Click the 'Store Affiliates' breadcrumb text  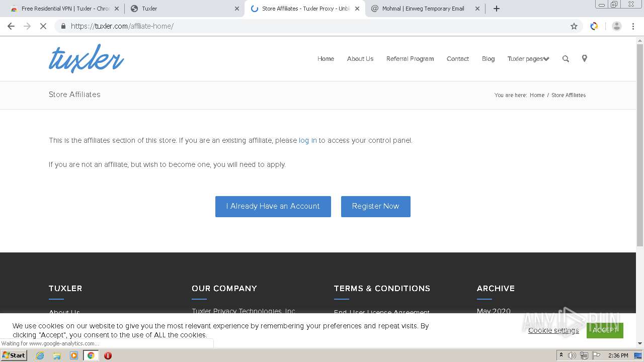point(569,95)
